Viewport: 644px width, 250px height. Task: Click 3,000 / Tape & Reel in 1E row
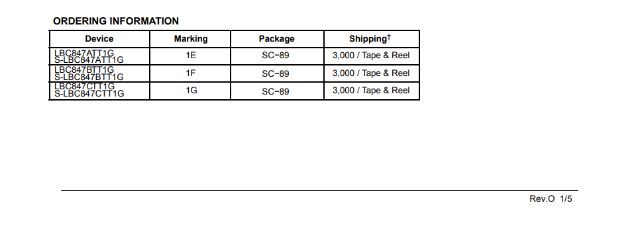371,56
